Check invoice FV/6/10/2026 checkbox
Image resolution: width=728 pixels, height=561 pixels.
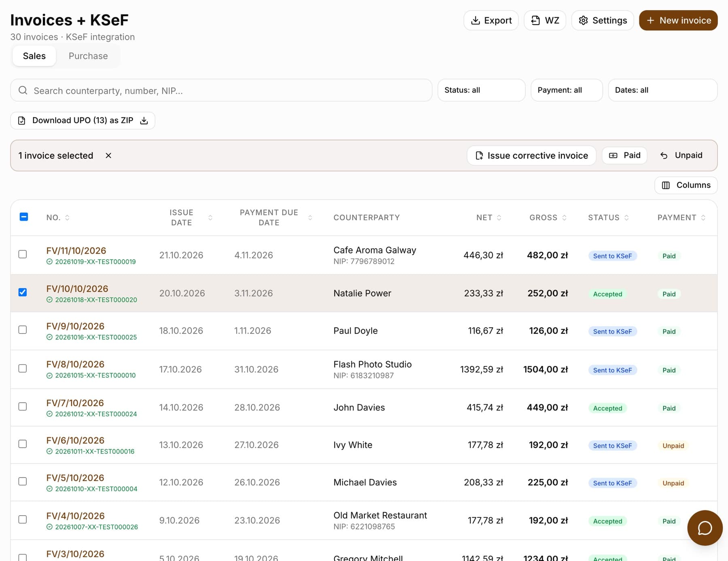click(23, 444)
